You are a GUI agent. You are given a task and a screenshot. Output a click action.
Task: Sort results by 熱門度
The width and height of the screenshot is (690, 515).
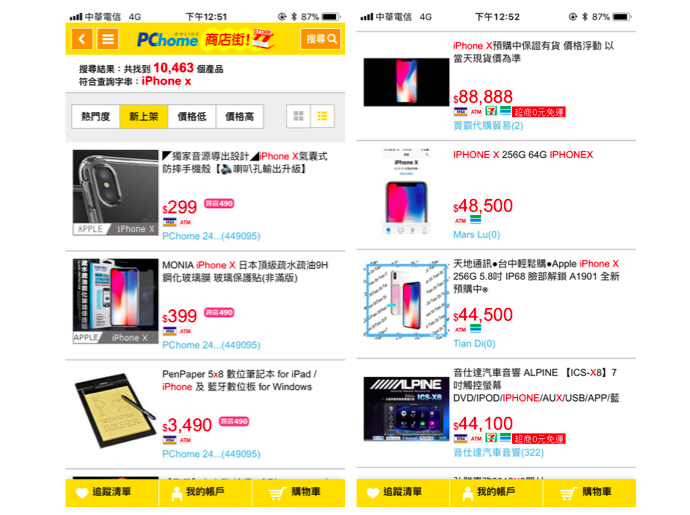click(95, 117)
